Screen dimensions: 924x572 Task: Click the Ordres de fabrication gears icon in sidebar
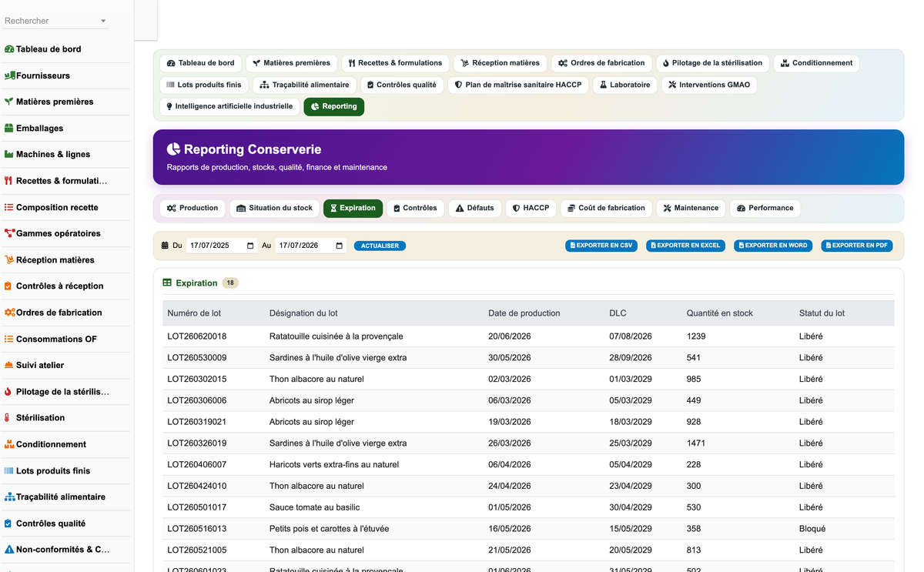coord(9,313)
